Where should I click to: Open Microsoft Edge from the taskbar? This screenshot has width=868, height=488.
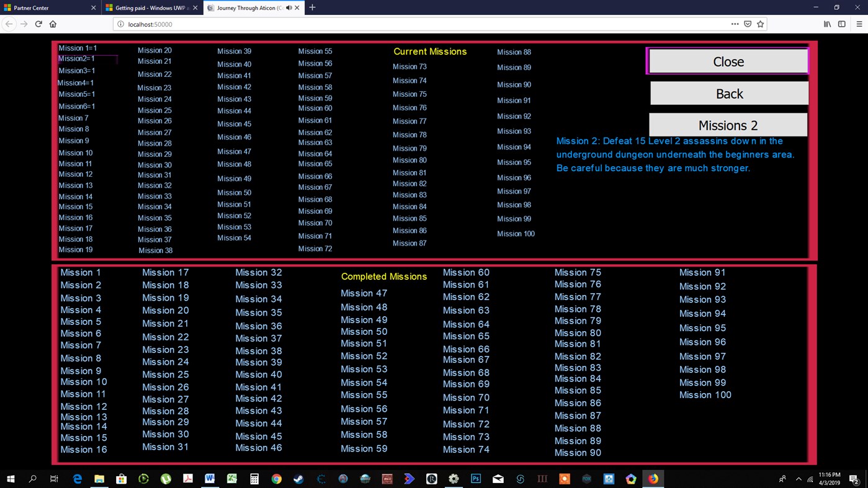(77, 479)
